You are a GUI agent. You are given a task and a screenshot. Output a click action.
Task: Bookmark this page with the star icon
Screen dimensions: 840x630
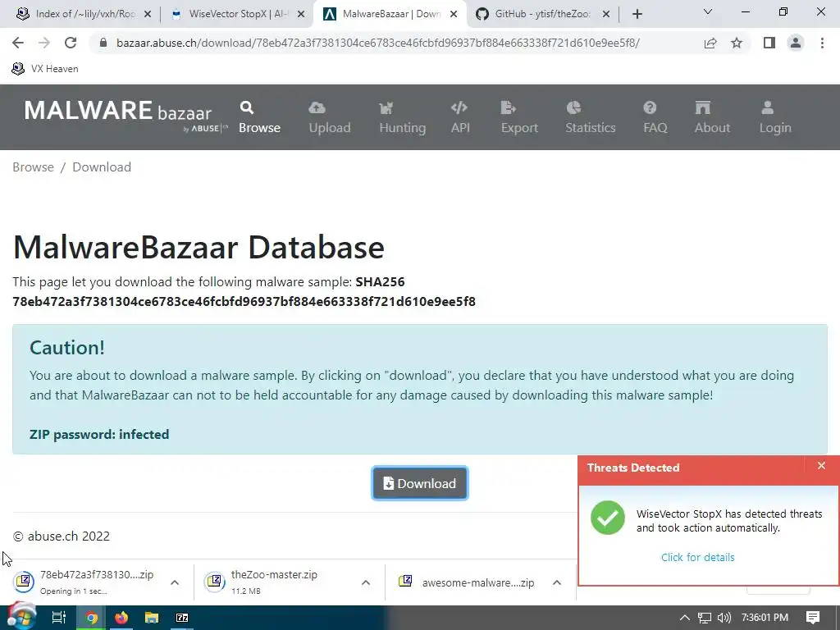[x=737, y=43]
